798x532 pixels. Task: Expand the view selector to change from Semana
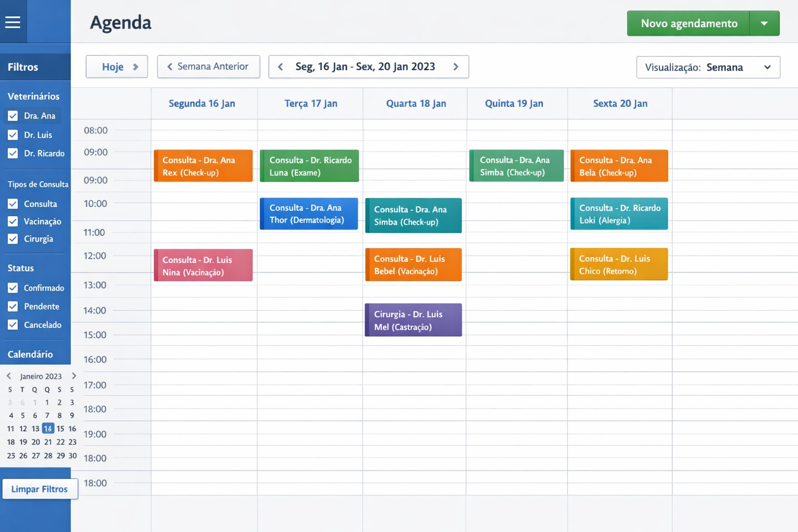pos(768,67)
